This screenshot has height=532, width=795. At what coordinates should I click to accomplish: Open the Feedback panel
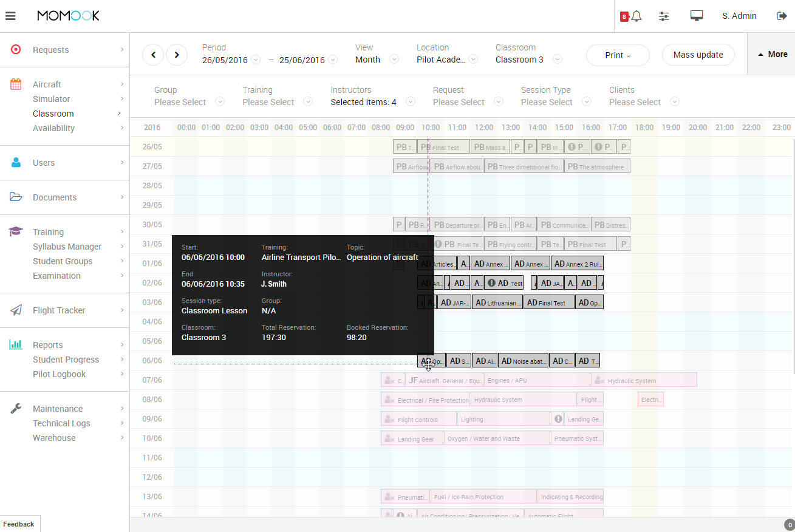[x=19, y=523]
